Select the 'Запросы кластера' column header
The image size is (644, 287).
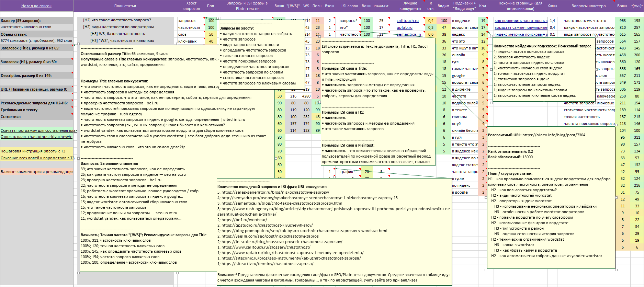pos(589,6)
